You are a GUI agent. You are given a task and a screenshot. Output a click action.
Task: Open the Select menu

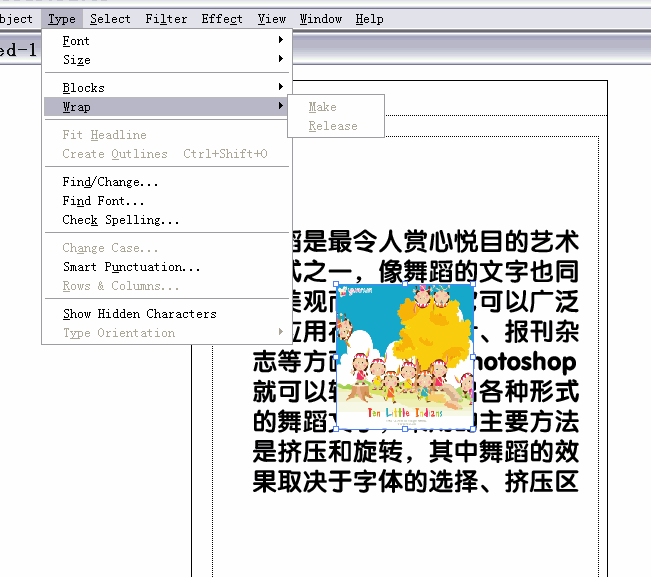click(110, 19)
